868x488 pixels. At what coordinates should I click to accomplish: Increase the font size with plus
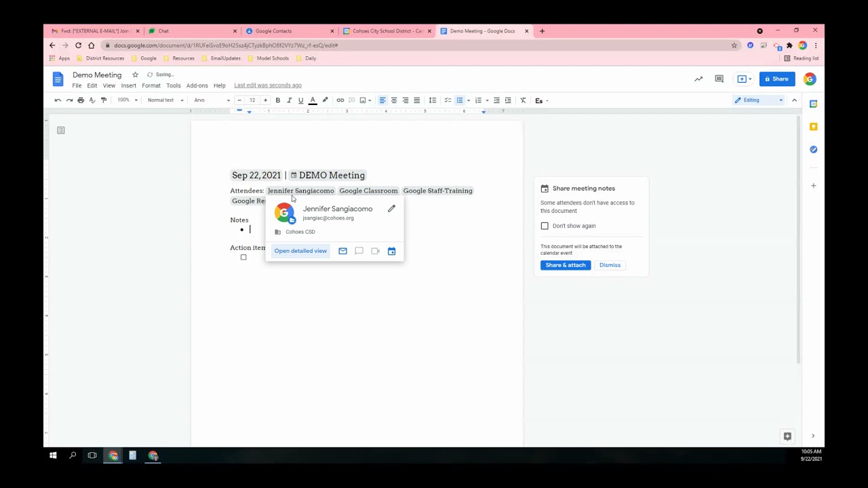[x=265, y=100]
